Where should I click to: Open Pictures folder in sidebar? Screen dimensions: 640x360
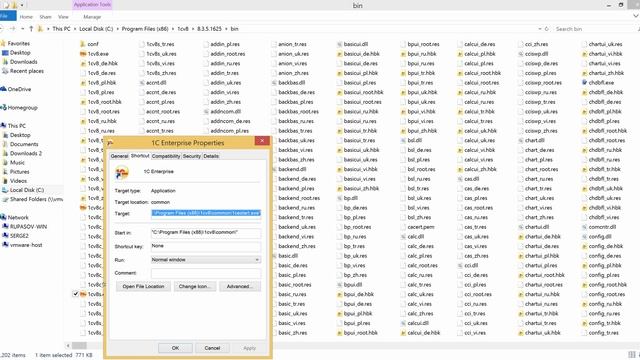click(19, 172)
